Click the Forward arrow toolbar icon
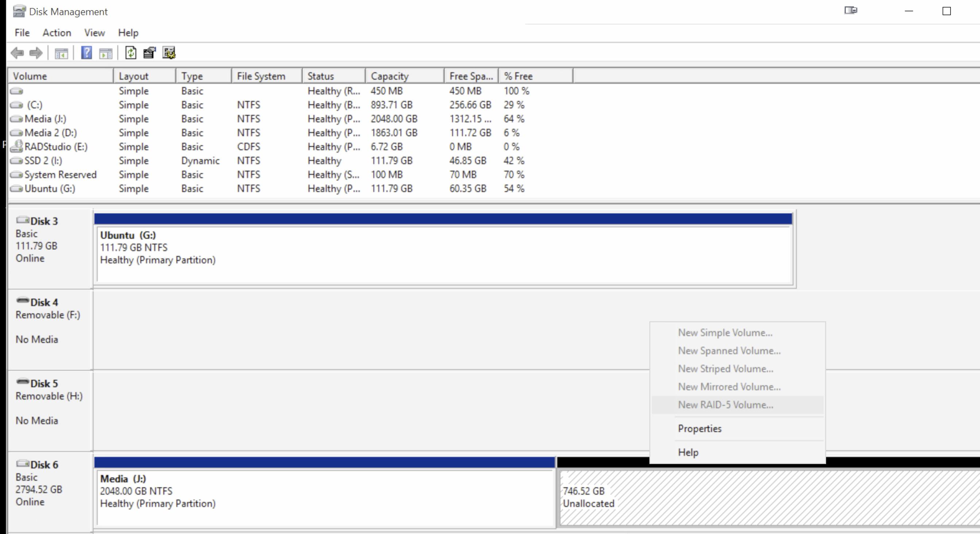 [36, 53]
